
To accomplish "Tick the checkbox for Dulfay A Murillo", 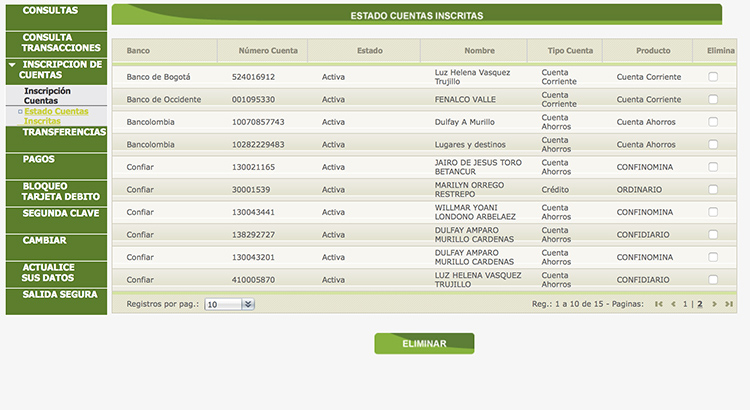I will pos(713,122).
